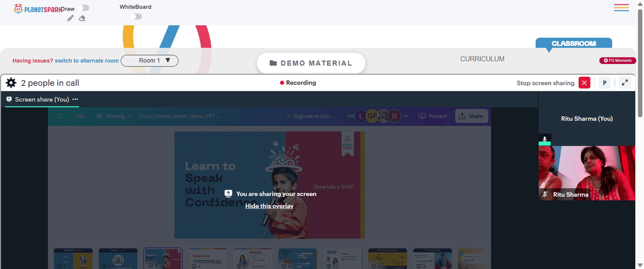Open call settings gear icon

[11, 83]
